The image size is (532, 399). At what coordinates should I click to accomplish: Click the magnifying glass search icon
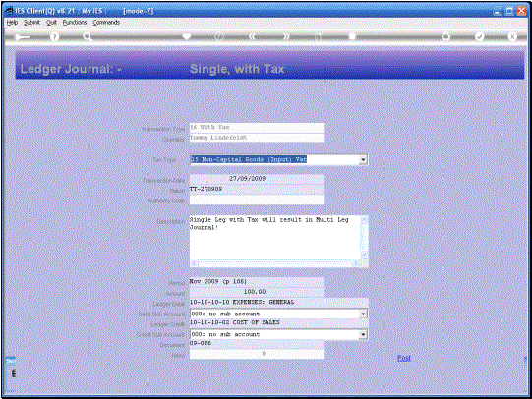pyautogui.click(x=88, y=36)
